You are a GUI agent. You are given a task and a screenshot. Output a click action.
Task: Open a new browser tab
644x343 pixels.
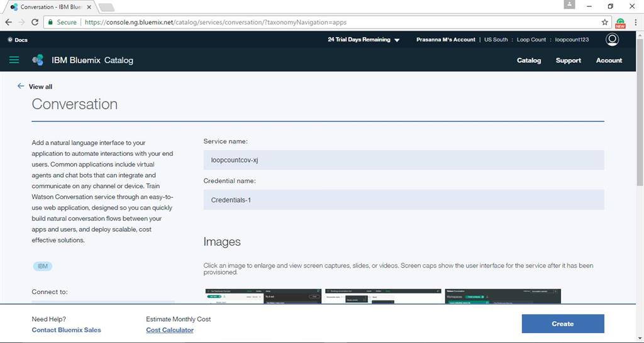(106, 8)
